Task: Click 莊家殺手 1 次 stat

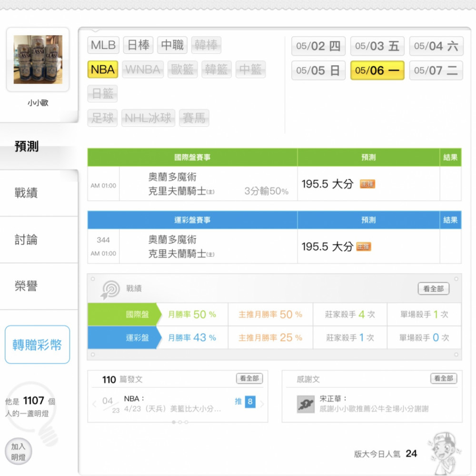Action: click(350, 337)
